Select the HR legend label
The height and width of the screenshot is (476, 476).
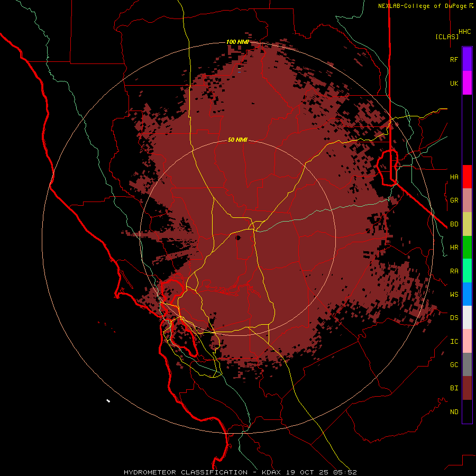[x=454, y=248]
